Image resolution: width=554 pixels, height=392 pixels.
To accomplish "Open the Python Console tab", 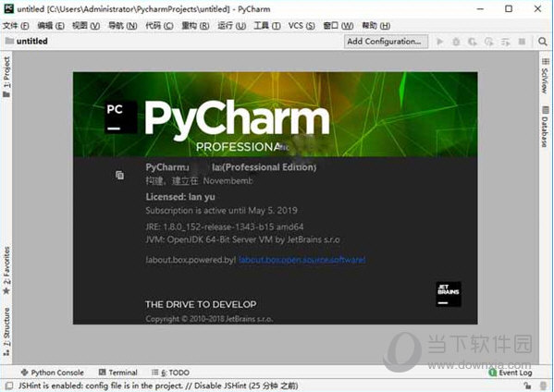I will 53,373.
